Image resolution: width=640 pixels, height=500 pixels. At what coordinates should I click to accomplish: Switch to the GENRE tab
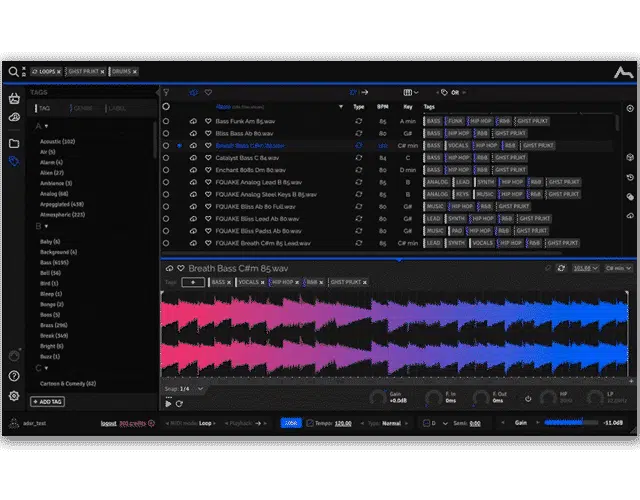click(82, 108)
